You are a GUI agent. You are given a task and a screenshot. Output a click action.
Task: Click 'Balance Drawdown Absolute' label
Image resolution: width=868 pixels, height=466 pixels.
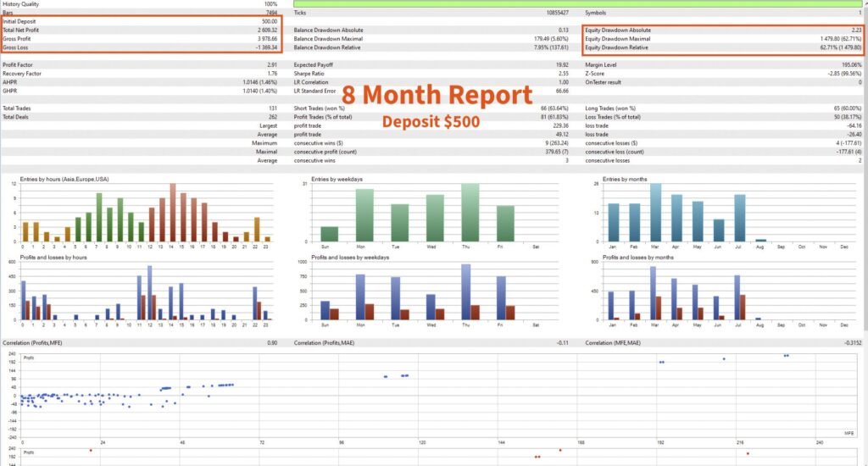click(328, 31)
